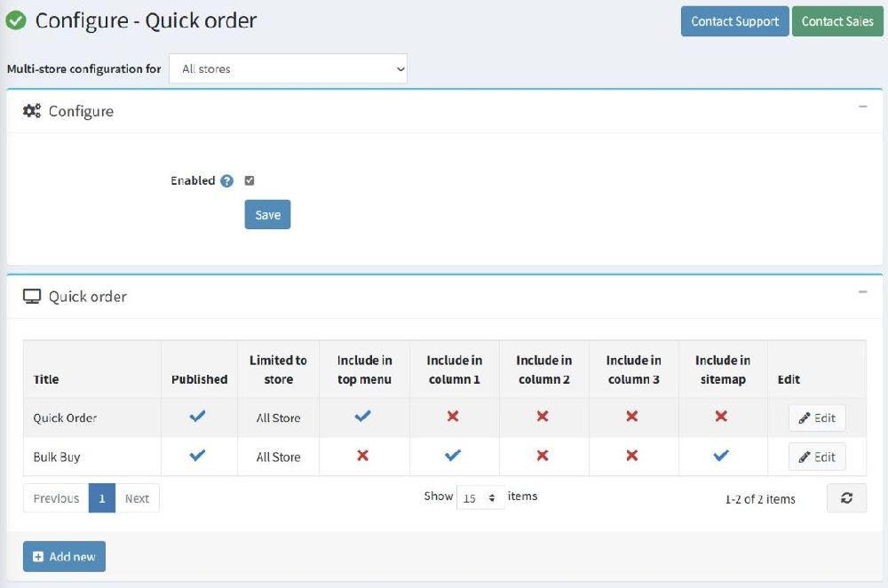Open the Multi-store configuration dropdown
888x588 pixels.
pos(288,68)
